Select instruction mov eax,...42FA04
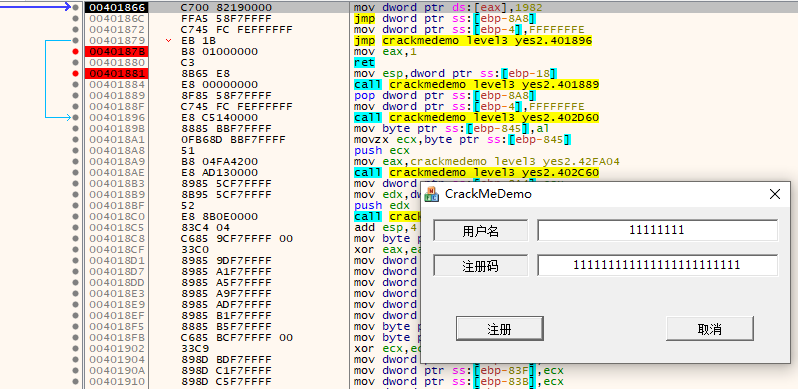 (x=487, y=162)
